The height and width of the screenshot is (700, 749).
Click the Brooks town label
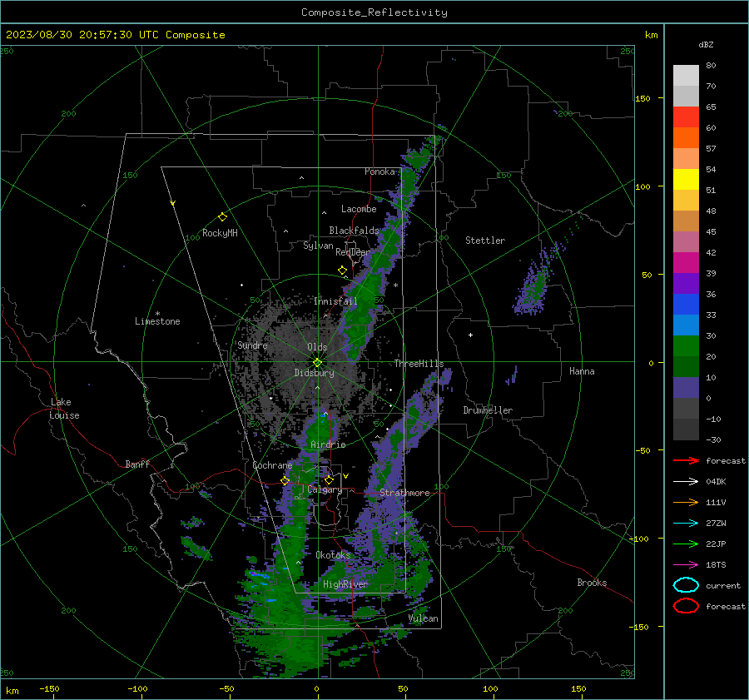[592, 583]
